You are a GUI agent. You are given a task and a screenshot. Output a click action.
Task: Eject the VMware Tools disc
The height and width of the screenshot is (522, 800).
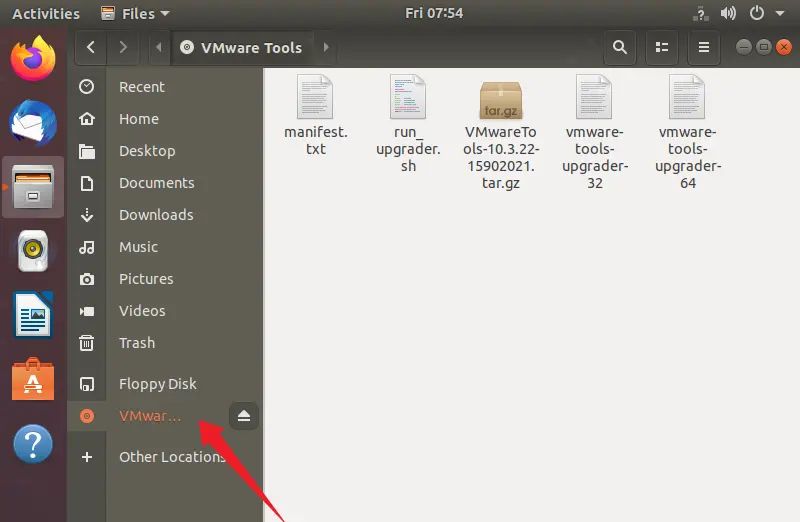tap(244, 416)
